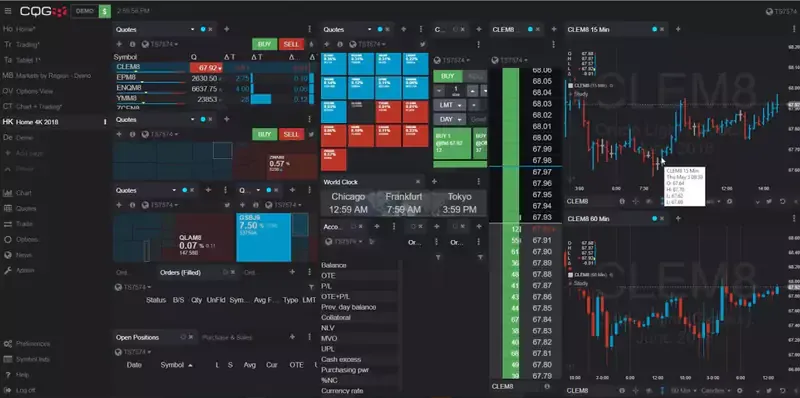
Task: Open the TS7574 account dropdown in top-left Quotes
Action: coord(160,44)
